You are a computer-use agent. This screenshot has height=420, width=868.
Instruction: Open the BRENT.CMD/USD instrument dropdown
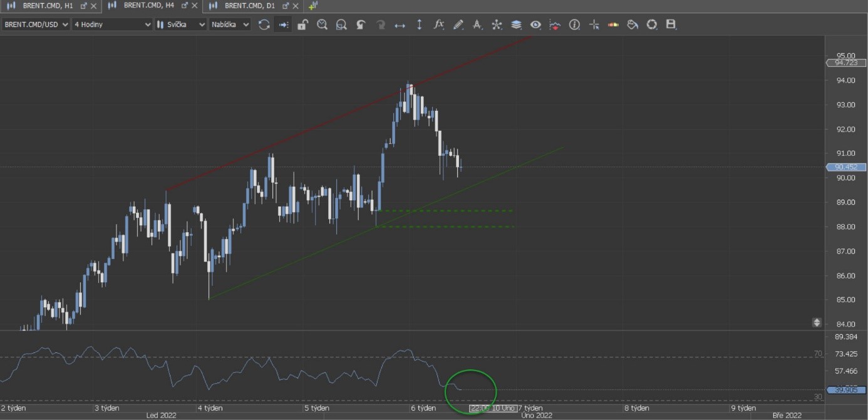click(36, 24)
